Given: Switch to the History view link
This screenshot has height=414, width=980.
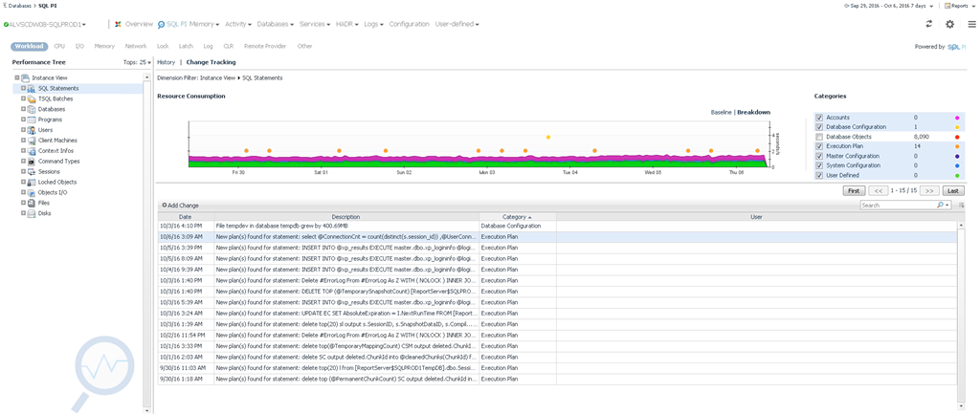Looking at the screenshot, I should point(167,62).
